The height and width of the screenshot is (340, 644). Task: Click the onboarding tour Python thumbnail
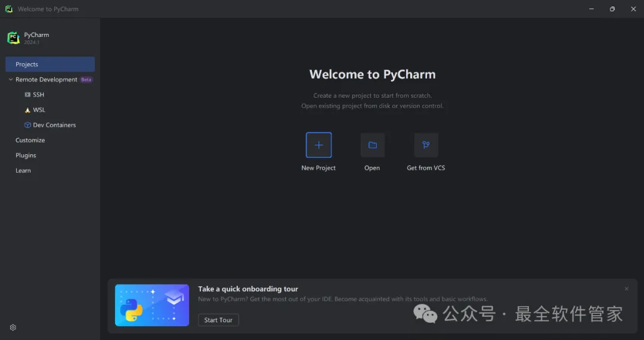152,305
